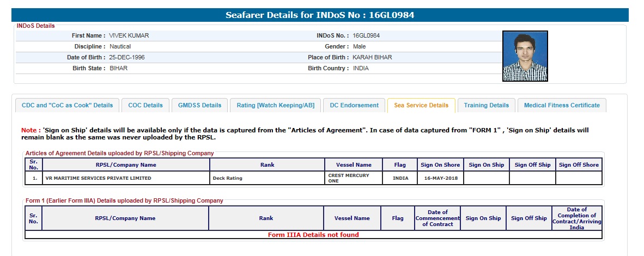Switch to the COC Details tab
Viewport: 644px width, 256px height.
click(x=145, y=105)
